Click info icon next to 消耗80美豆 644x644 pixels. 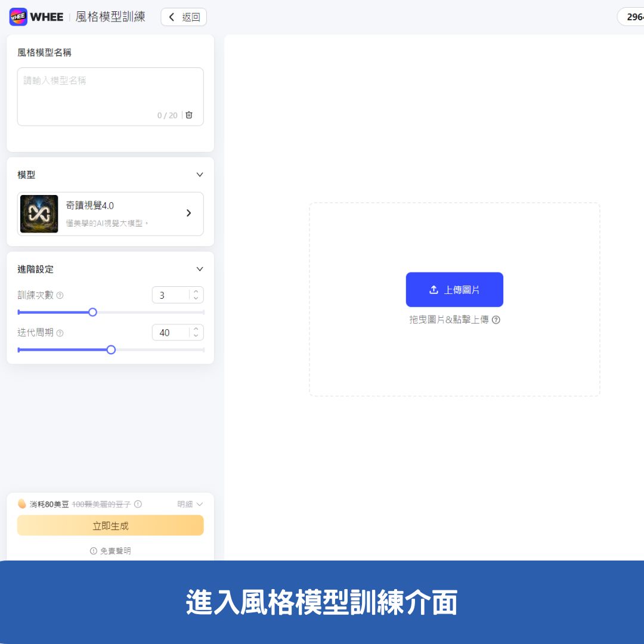[x=138, y=504]
